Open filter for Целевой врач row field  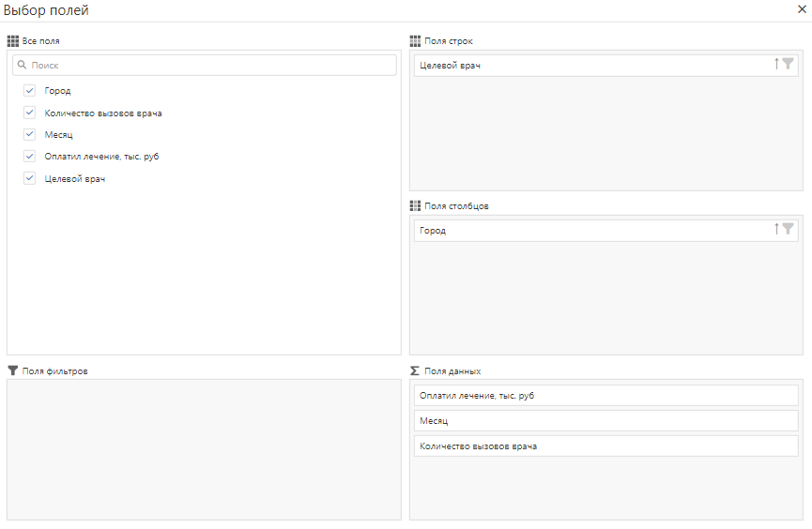click(x=789, y=65)
